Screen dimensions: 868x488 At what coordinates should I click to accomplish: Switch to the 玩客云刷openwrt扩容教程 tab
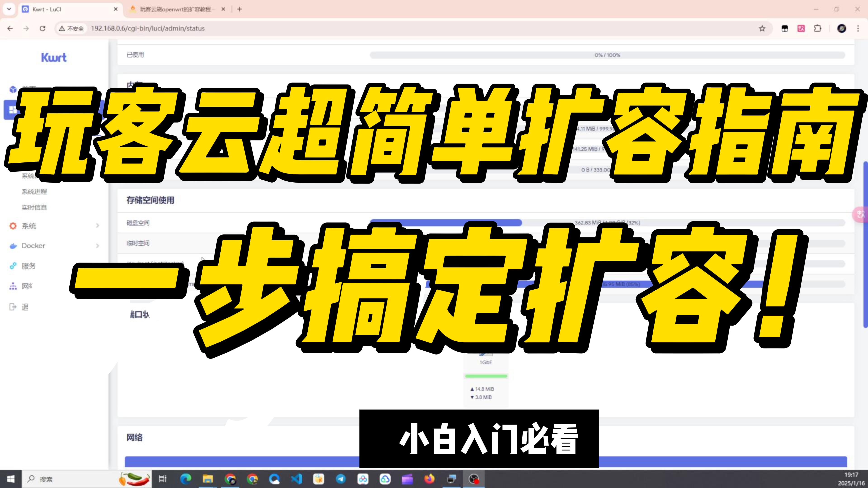[175, 9]
